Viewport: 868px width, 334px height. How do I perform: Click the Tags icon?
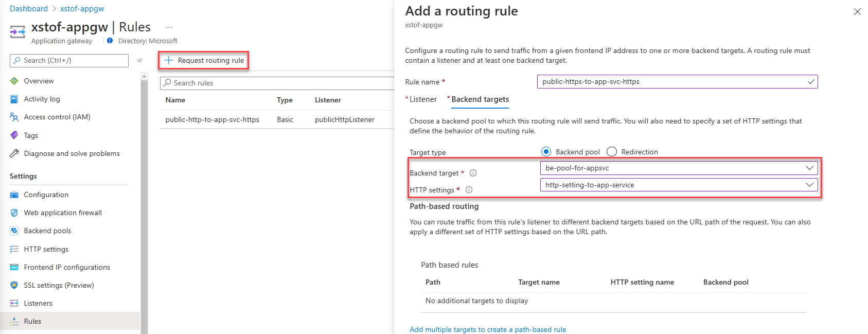point(14,135)
